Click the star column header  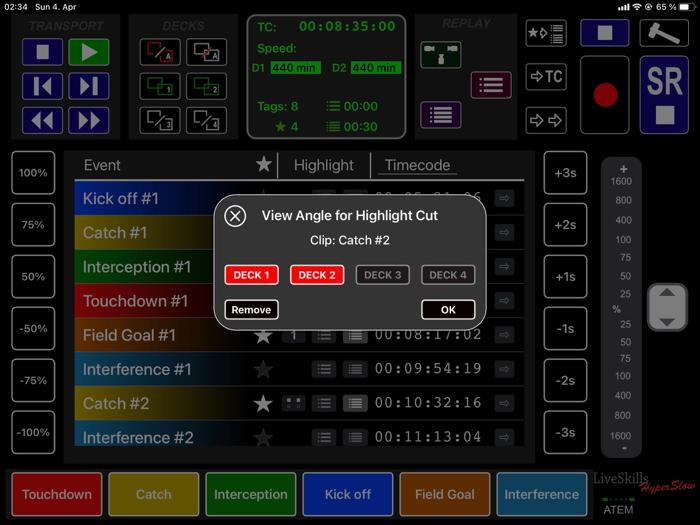point(263,164)
